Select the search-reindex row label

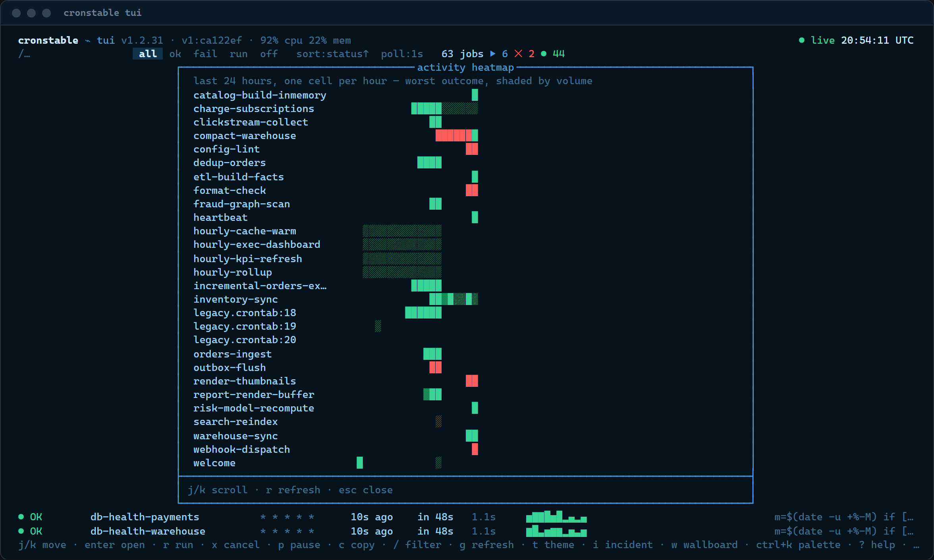point(235,421)
